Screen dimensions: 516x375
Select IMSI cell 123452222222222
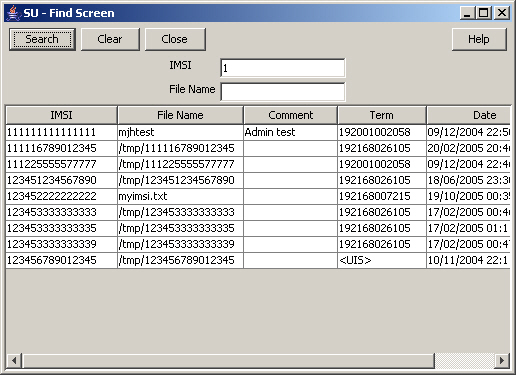62,196
